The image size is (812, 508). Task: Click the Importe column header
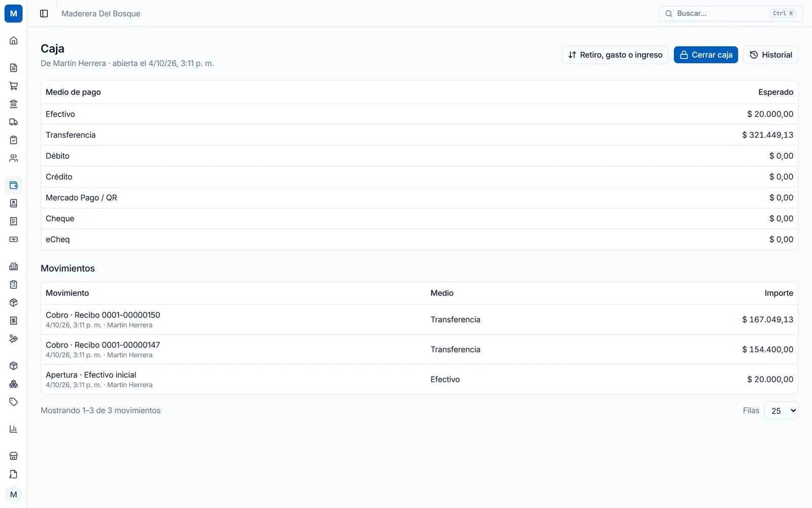[779, 293]
